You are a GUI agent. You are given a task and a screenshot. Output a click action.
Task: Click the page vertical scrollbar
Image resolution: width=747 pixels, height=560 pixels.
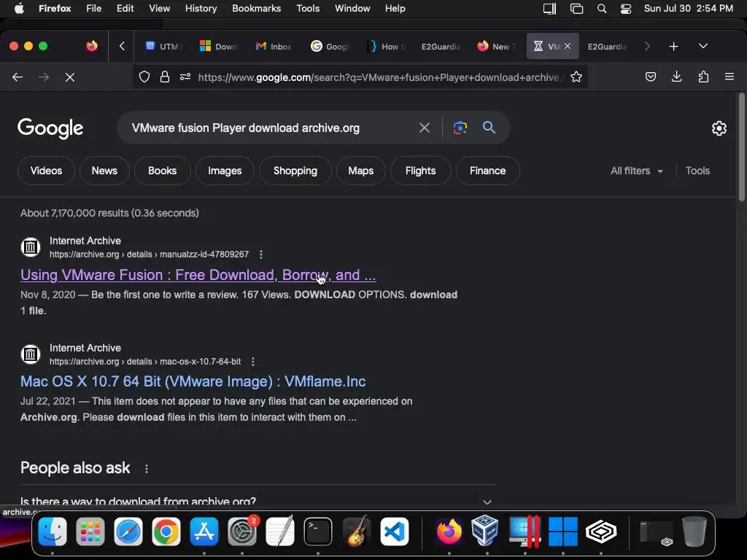(x=741, y=147)
